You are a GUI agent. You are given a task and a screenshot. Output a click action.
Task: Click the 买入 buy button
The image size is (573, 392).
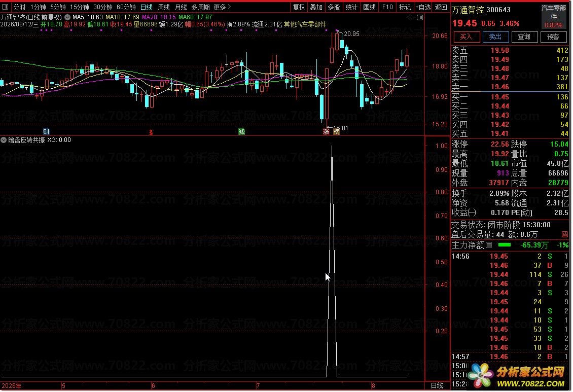(466, 37)
